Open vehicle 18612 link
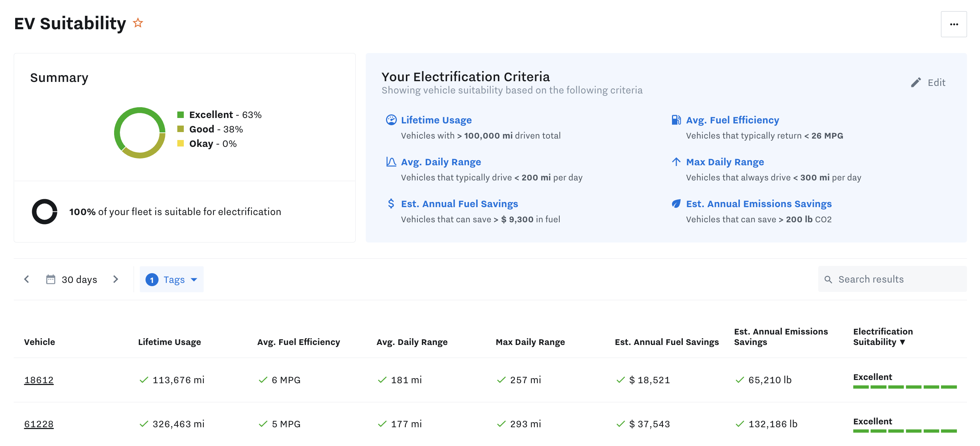980x446 pixels. pos(39,380)
